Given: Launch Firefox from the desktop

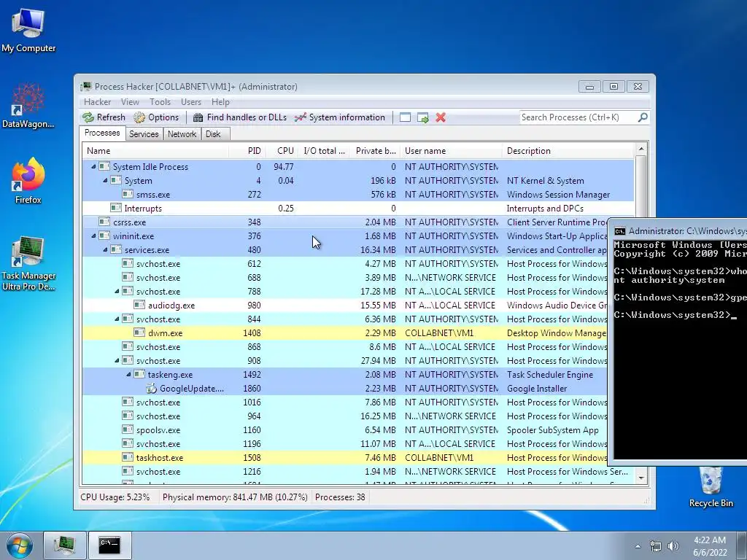Looking at the screenshot, I should [28, 182].
